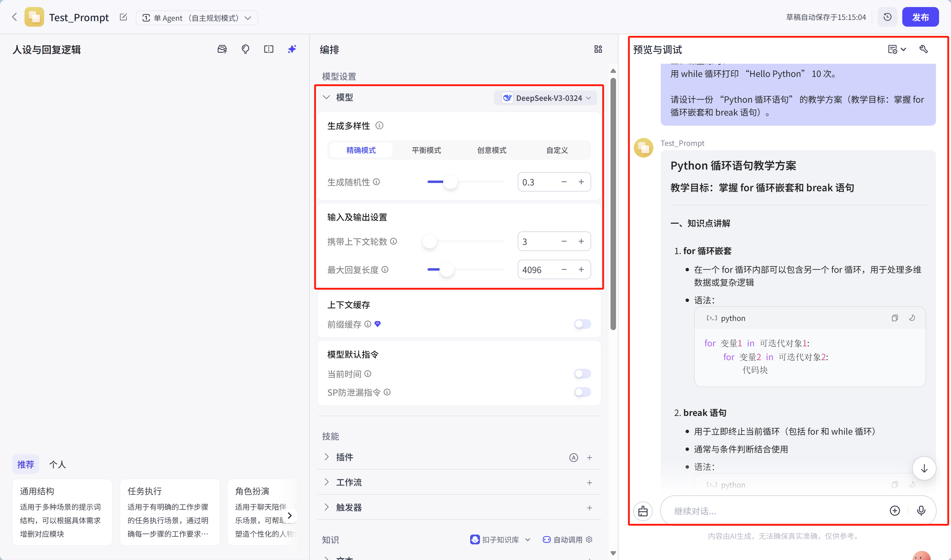This screenshot has width=951, height=560.
Task: Show info for SP防泄漏指令
Action: coord(387,392)
